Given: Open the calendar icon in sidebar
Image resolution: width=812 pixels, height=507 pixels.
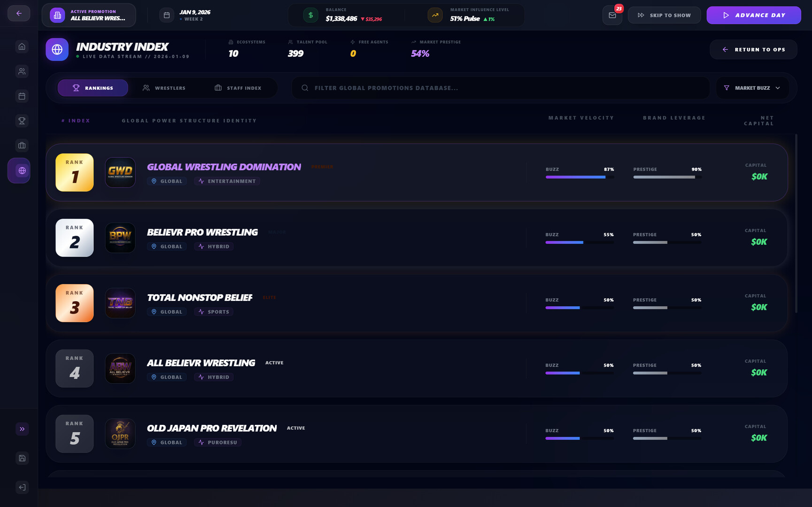Looking at the screenshot, I should [22, 96].
